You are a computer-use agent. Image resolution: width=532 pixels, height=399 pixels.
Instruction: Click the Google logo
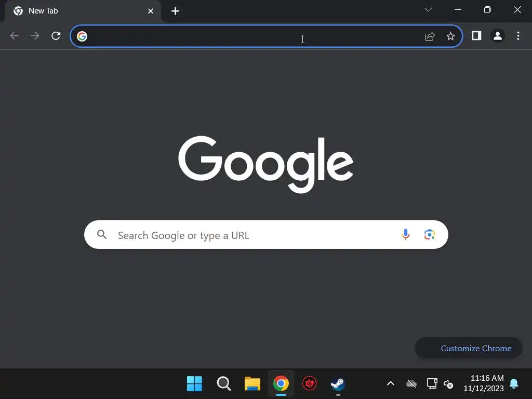[266, 165]
